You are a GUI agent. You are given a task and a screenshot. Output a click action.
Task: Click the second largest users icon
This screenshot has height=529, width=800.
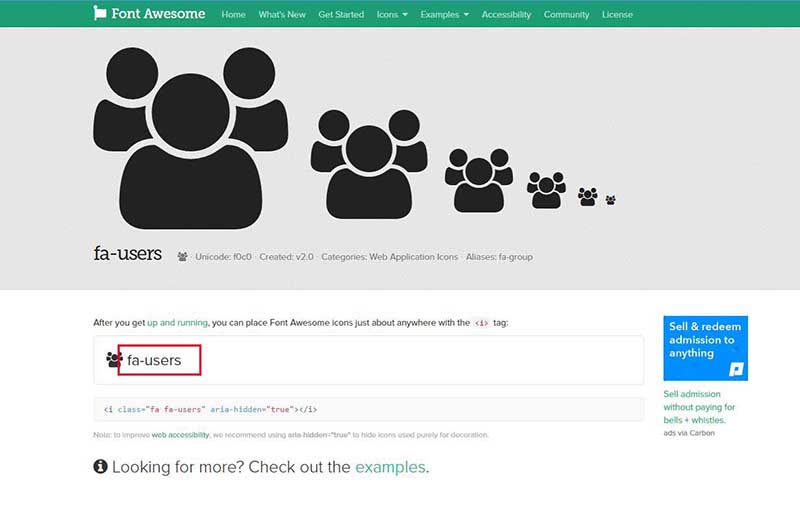pyautogui.click(x=369, y=164)
